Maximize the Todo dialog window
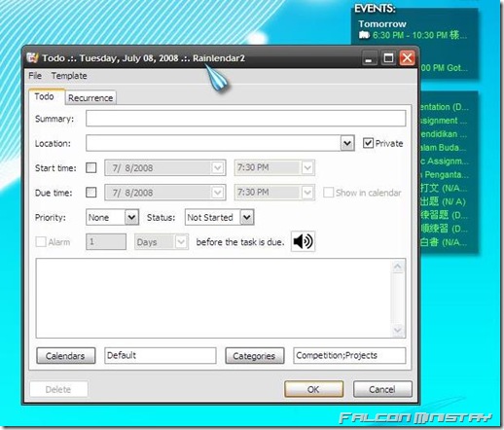 click(388, 58)
